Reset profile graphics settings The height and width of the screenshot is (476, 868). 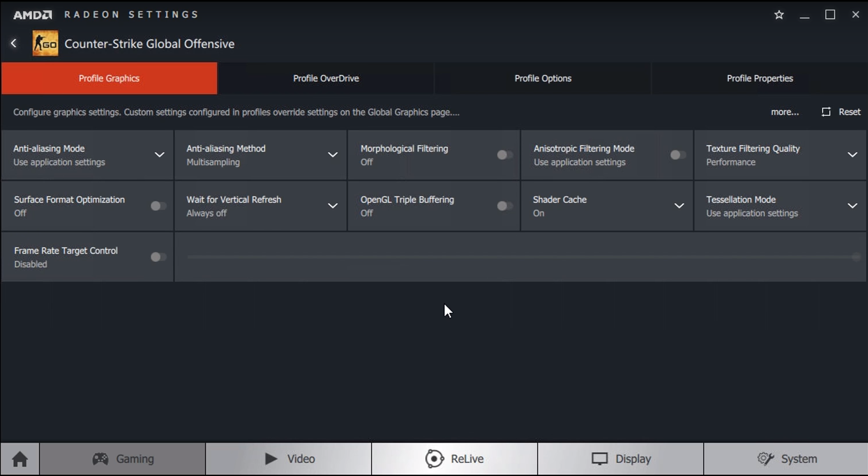coord(841,112)
